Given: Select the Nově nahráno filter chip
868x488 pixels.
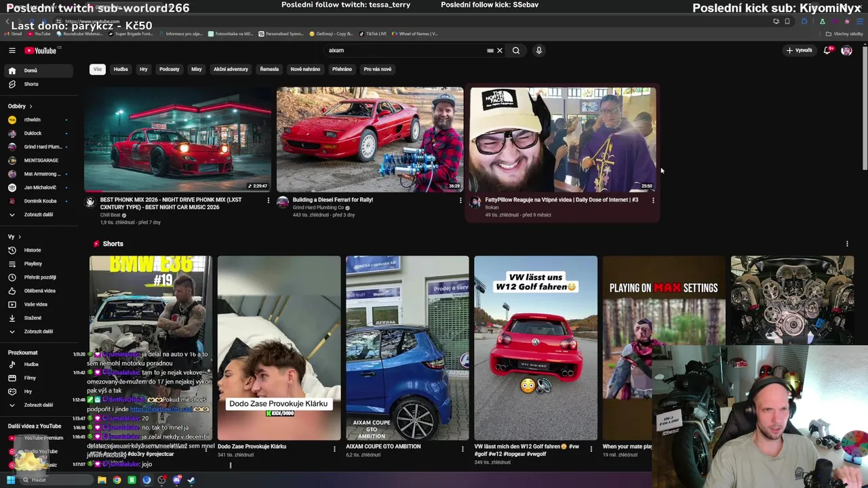Looking at the screenshot, I should (x=305, y=69).
